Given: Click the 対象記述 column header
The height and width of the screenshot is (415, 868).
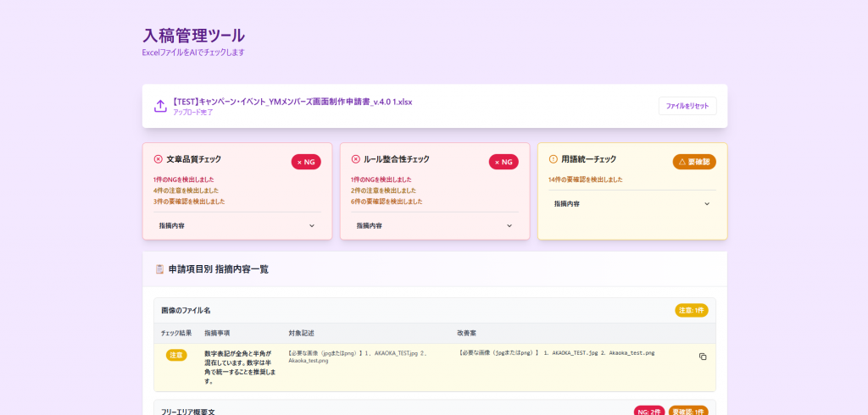Looking at the screenshot, I should click(x=301, y=333).
